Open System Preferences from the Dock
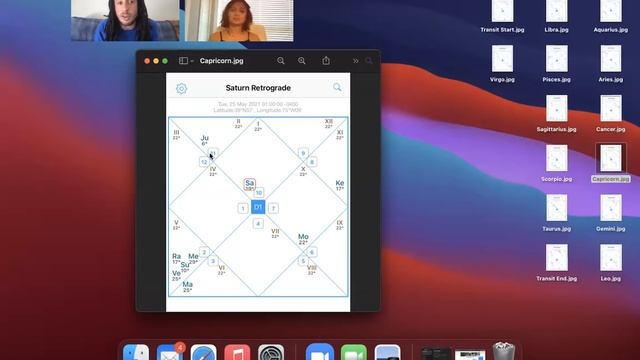This screenshot has width=640, height=360. pyautogui.click(x=271, y=352)
